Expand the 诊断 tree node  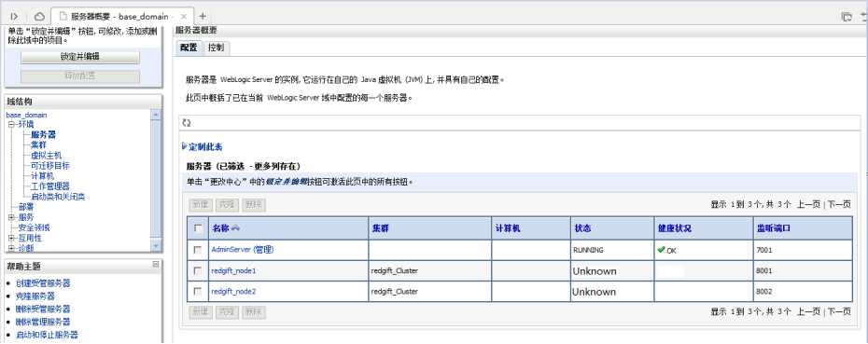11,248
